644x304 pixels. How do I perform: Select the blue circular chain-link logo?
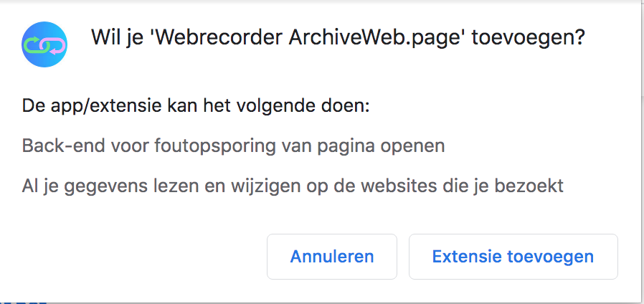click(44, 44)
